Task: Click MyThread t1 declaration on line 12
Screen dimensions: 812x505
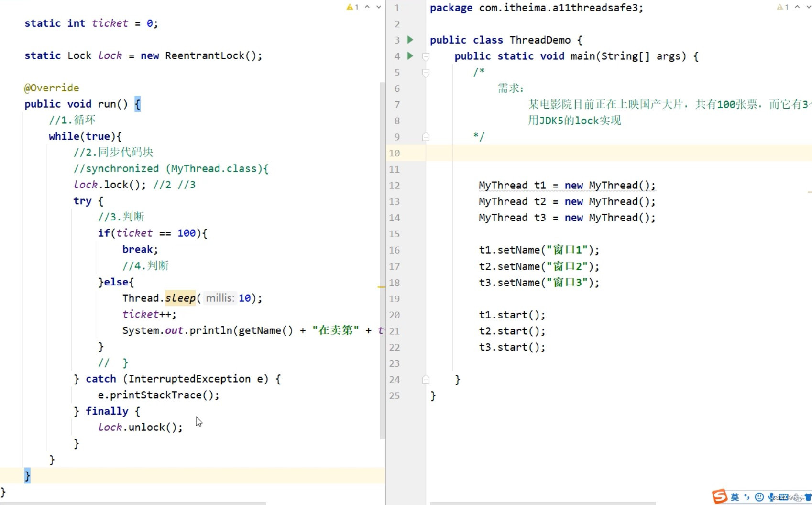Action: tap(567, 186)
